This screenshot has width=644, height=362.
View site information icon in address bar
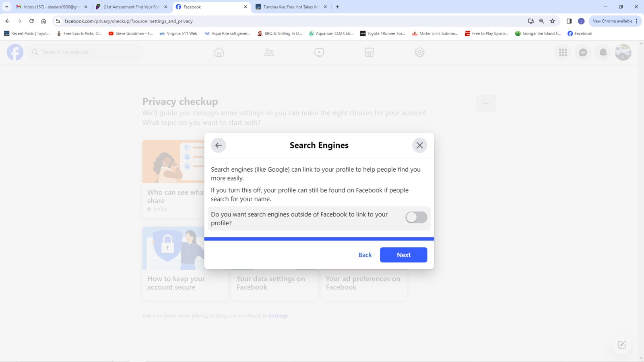pyautogui.click(x=58, y=21)
